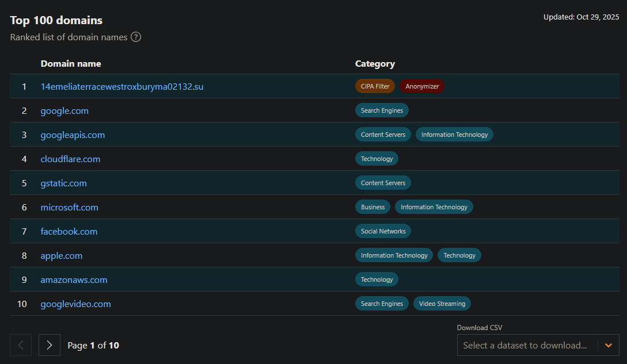Open the facebook.com domain entry
The height and width of the screenshot is (364, 627).
(x=69, y=232)
